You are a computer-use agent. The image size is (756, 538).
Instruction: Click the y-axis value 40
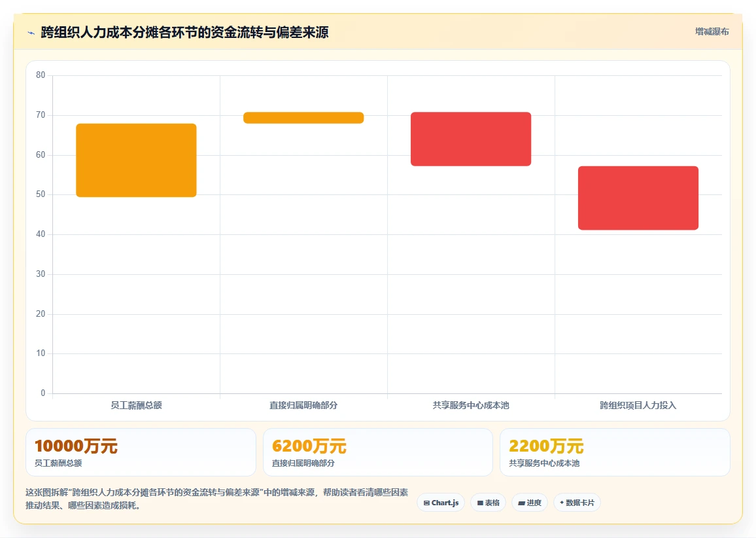(41, 234)
